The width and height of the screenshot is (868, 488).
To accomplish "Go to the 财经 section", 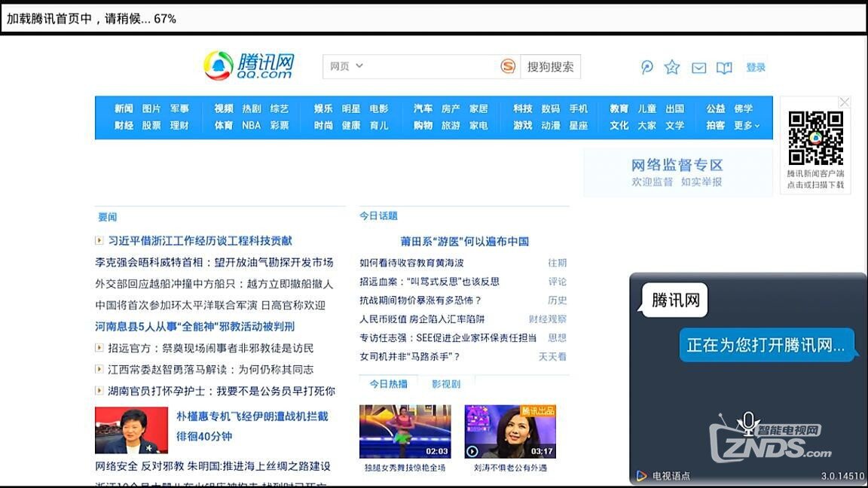I will (x=124, y=126).
